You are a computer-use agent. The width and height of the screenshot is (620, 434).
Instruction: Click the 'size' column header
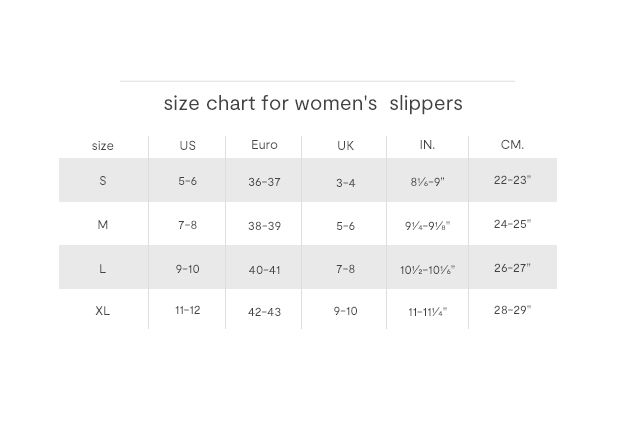[102, 146]
